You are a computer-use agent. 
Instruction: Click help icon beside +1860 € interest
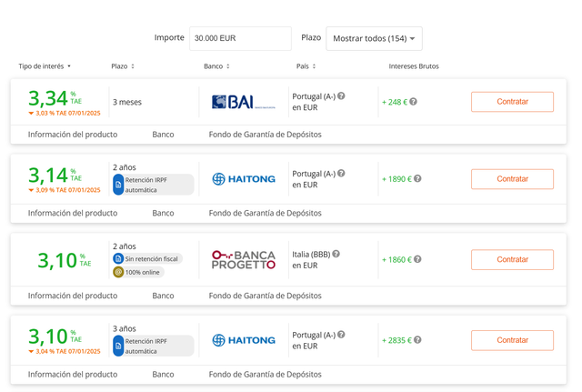coord(417,259)
